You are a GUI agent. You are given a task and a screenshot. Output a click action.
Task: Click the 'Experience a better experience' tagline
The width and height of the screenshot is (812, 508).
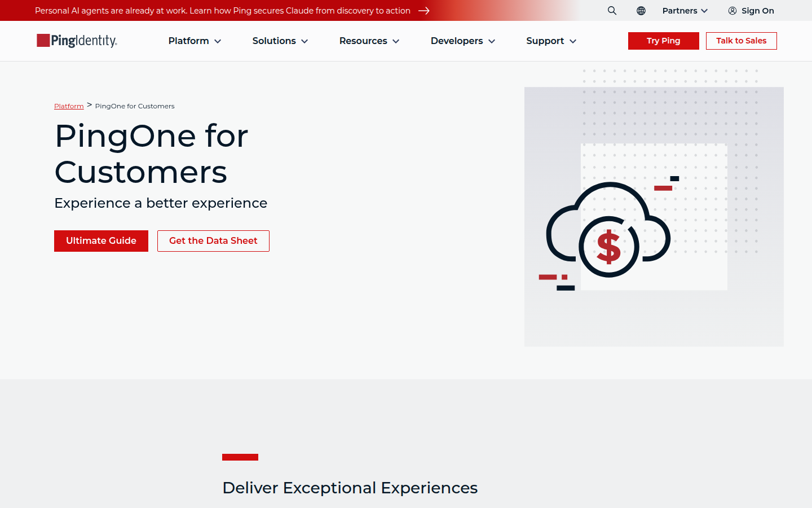pyautogui.click(x=161, y=203)
